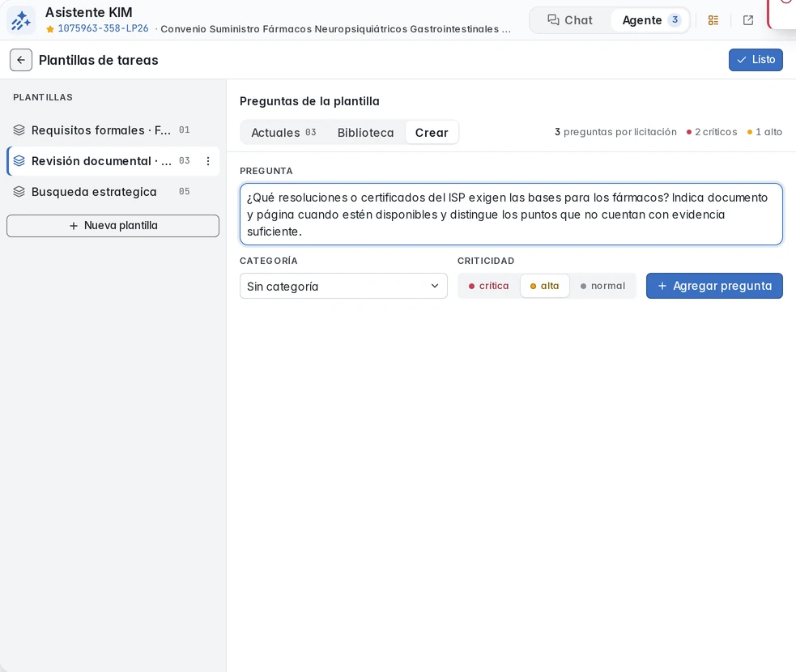Viewport: 796px width, 672px height.
Task: Click the Asistente KIM sparkle logo icon
Action: (21, 19)
